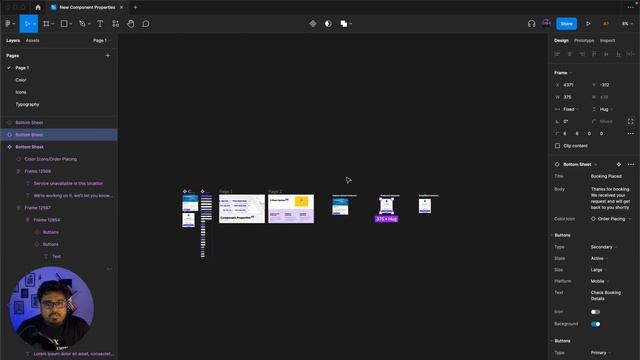Open the Color Icon Order Placing dropdown
This screenshot has height=360, width=640.
point(611,219)
